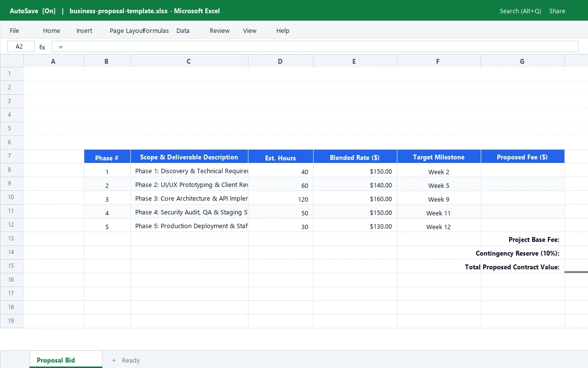Viewport: 588px width, 368px height.
Task: Click the Est. Hours cell with 30
Action: (281, 225)
